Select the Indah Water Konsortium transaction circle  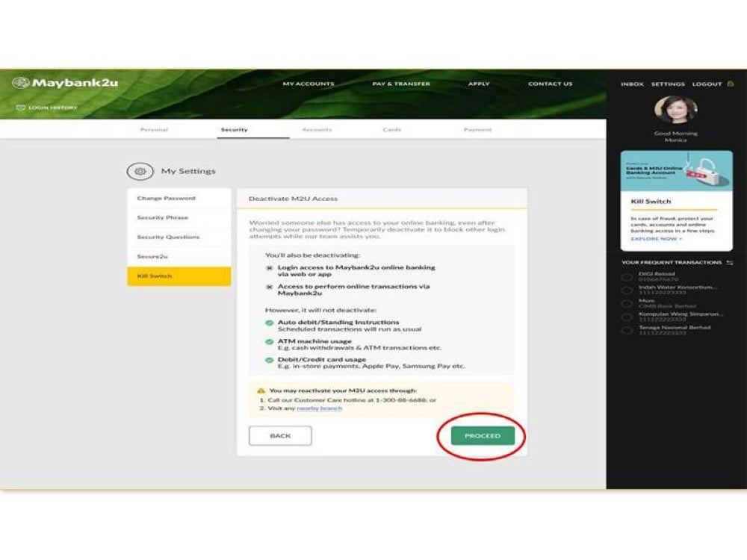pos(627,290)
